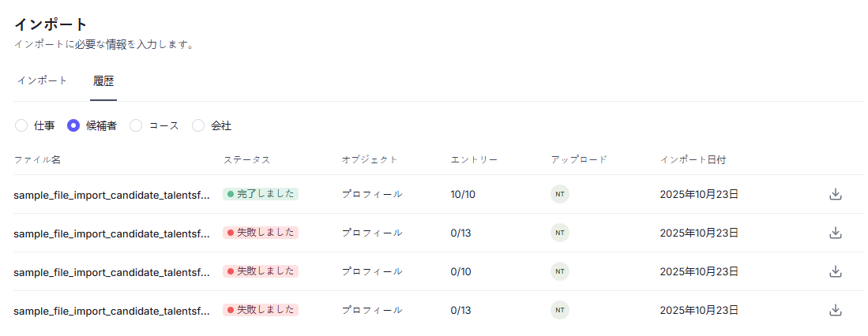Open the 履歴 tab
The width and height of the screenshot is (868, 336).
coord(103,80)
